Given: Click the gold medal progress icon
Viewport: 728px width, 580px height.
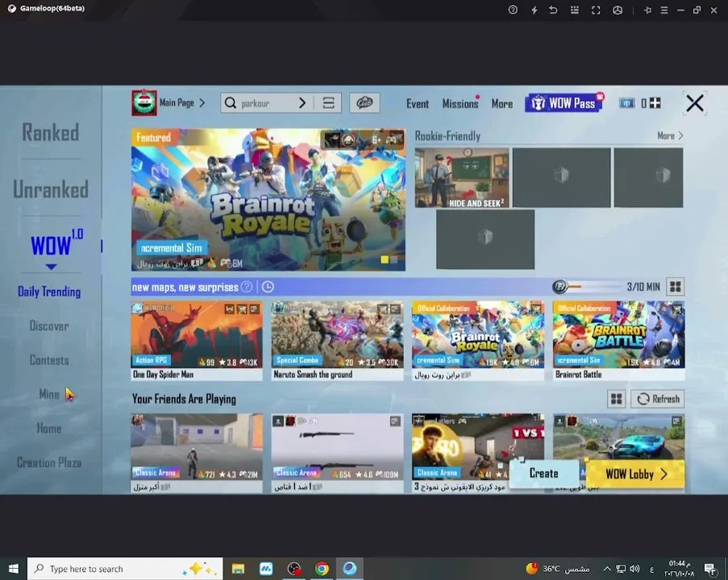Looking at the screenshot, I should (560, 287).
